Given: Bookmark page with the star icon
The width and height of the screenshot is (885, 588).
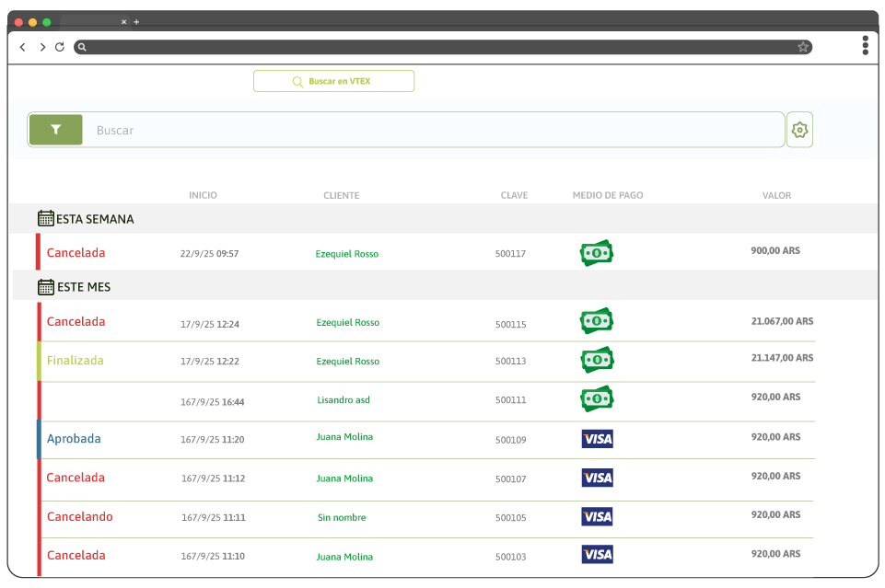Looking at the screenshot, I should pyautogui.click(x=802, y=47).
